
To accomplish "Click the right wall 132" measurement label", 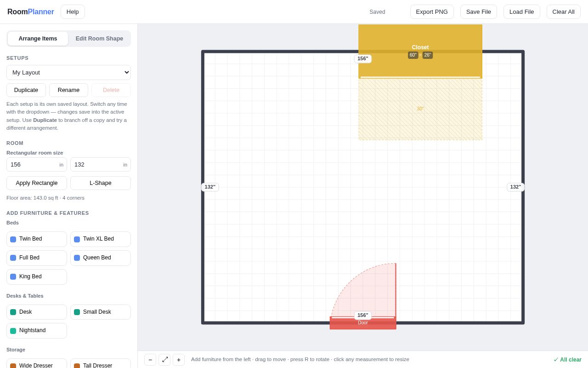I will point(515,187).
